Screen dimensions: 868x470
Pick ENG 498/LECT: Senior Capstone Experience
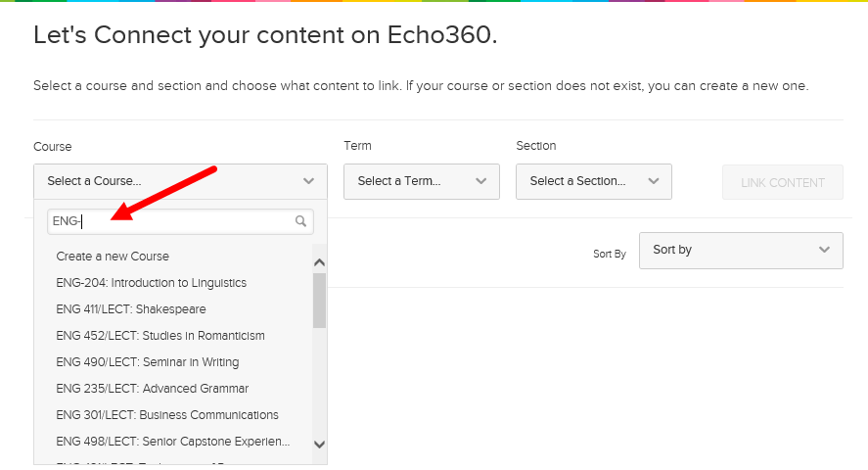[173, 442]
